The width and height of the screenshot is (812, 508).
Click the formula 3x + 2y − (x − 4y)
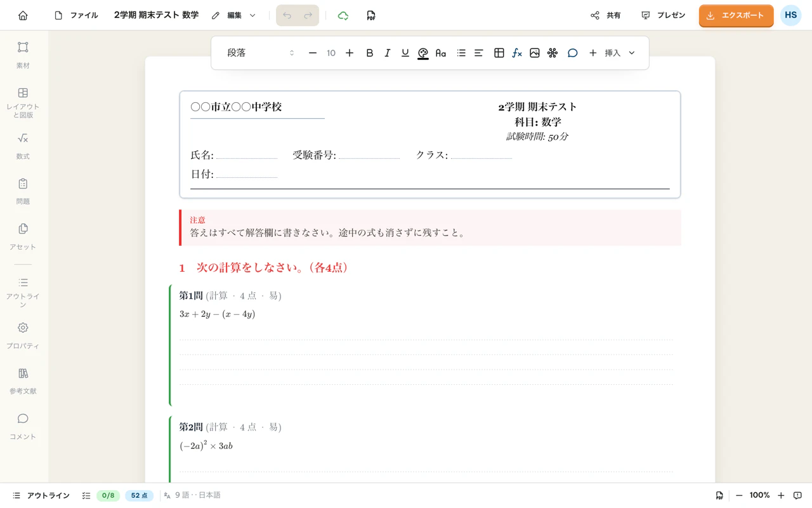tap(217, 314)
